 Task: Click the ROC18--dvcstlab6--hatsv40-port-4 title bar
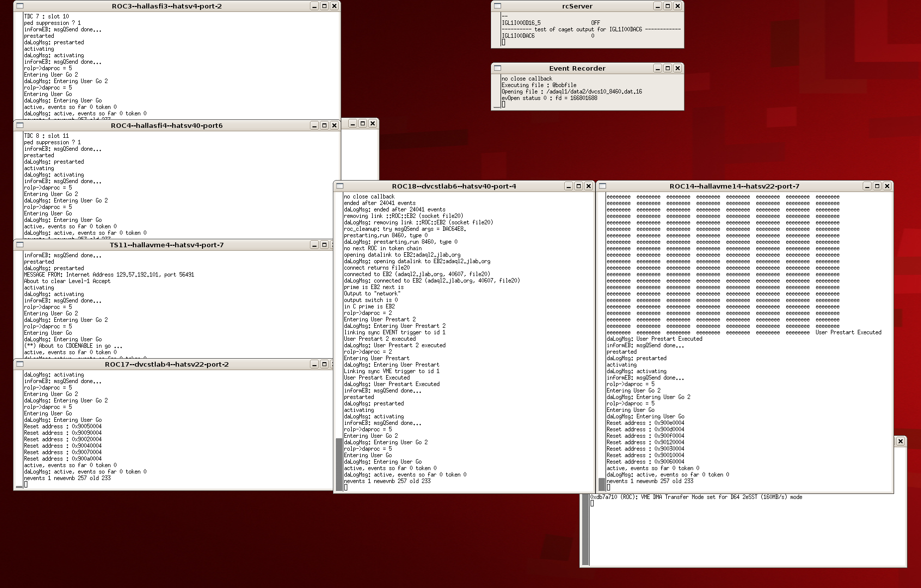pyautogui.click(x=454, y=186)
